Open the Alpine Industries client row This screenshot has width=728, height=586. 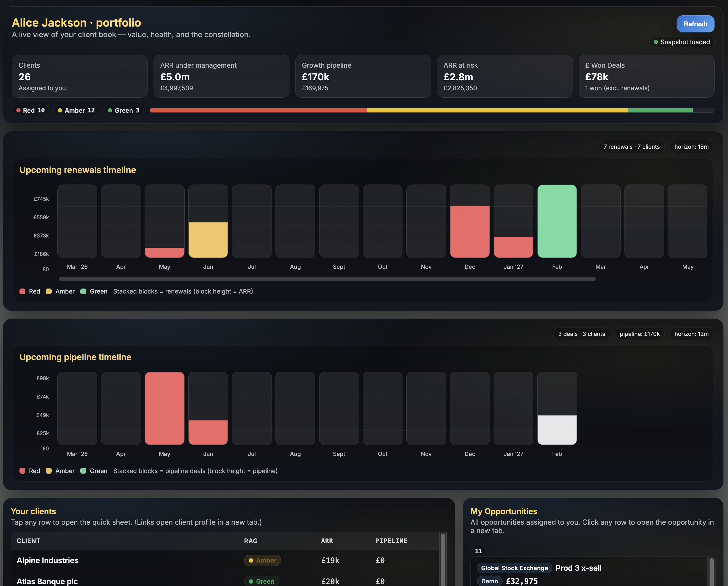click(x=135, y=560)
